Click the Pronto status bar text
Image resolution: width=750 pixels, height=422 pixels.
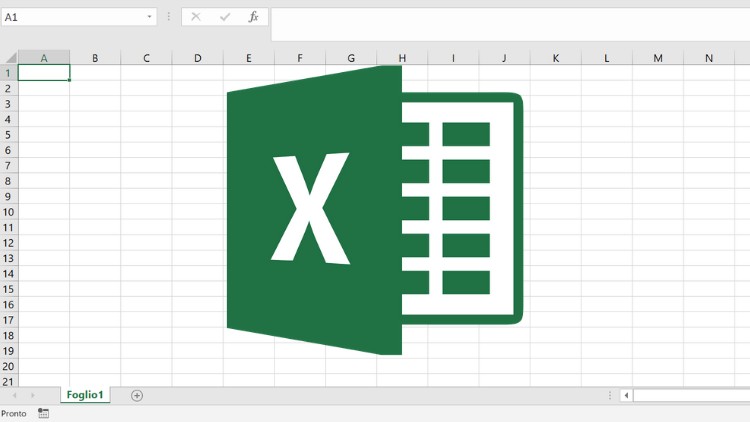(14, 413)
